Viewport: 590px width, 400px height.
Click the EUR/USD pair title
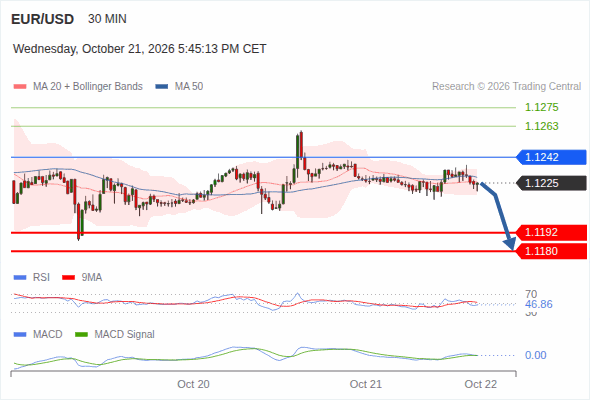pos(43,19)
